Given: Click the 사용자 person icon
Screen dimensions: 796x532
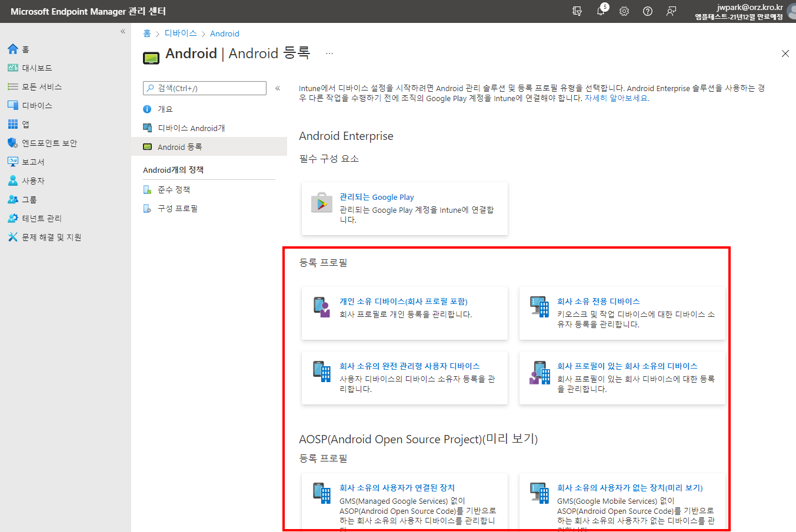Looking at the screenshot, I should (x=13, y=180).
